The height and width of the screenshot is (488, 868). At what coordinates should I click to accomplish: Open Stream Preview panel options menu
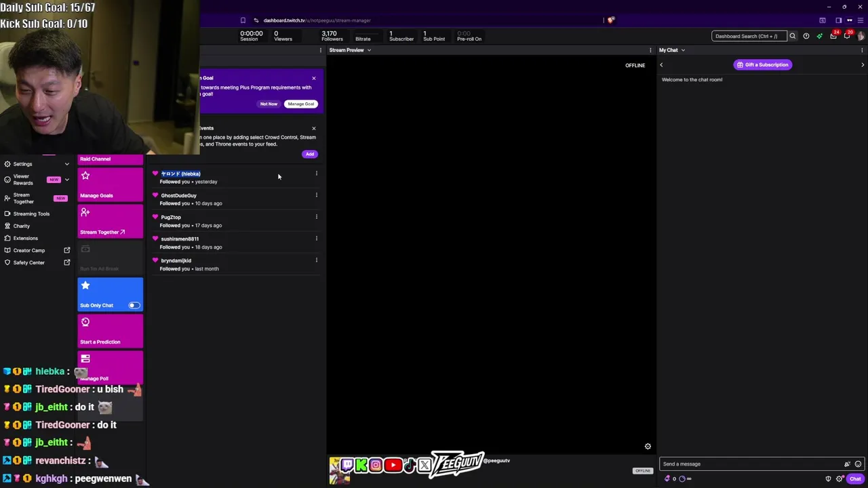click(x=650, y=50)
